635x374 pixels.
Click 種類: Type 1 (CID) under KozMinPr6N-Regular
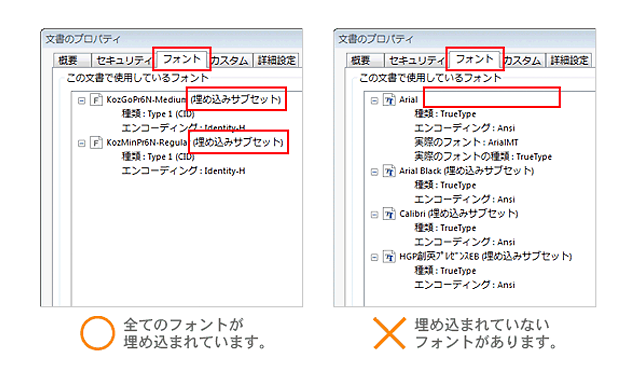(158, 157)
